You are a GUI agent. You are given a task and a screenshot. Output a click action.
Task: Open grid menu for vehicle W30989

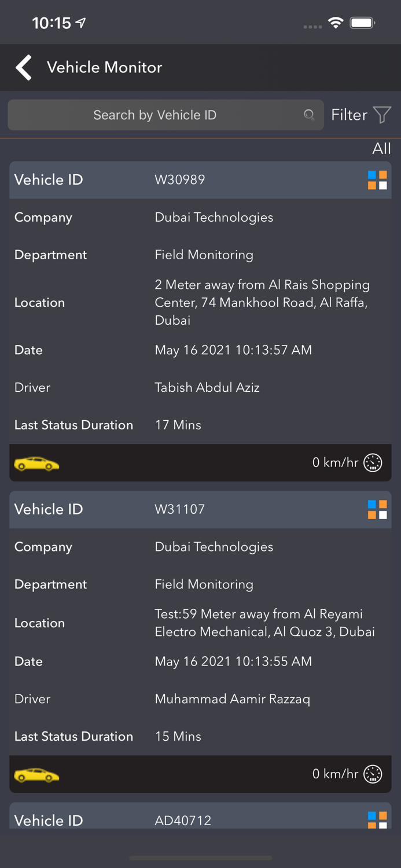[377, 180]
